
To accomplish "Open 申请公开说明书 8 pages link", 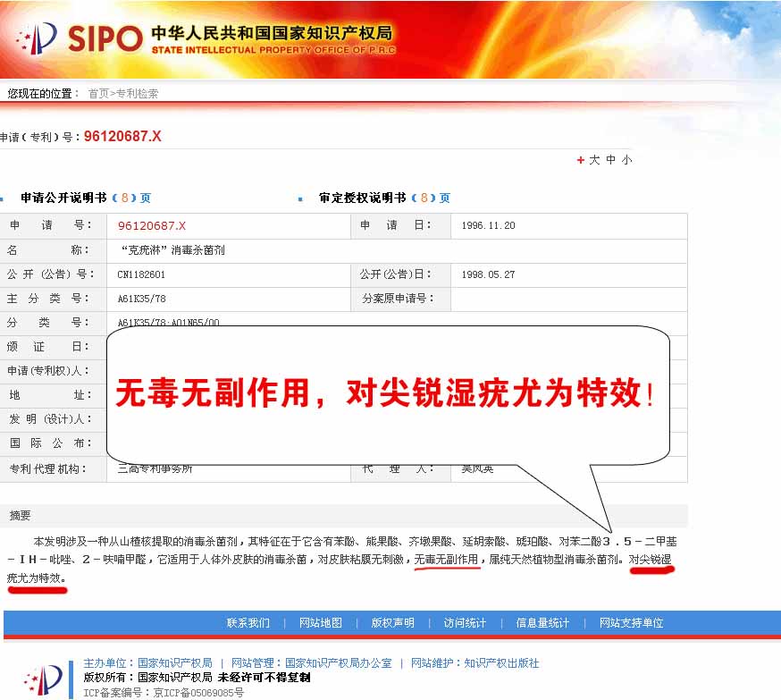I will [x=86, y=198].
